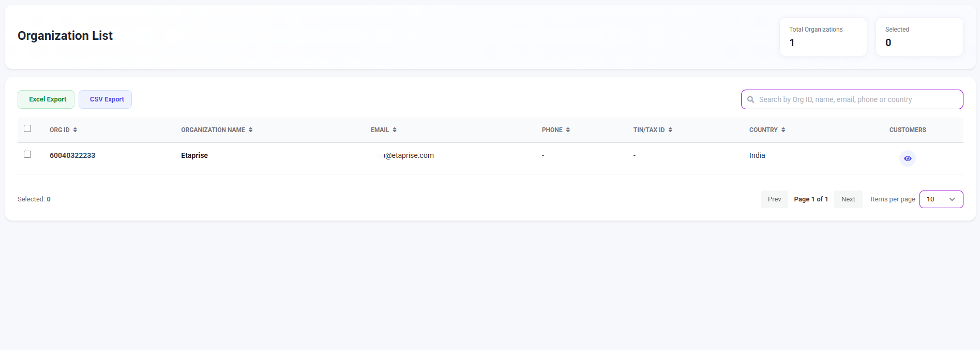Image resolution: width=980 pixels, height=350 pixels.
Task: Sort by TIN/Tax ID arrows
Action: (670, 130)
